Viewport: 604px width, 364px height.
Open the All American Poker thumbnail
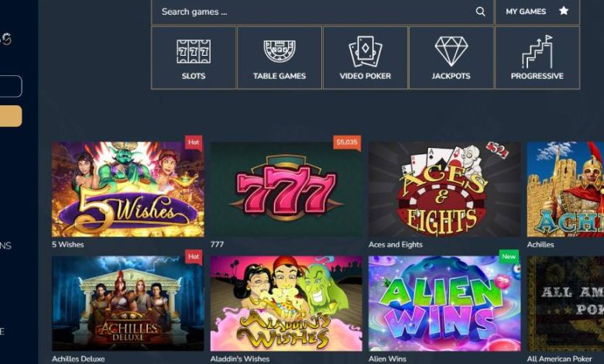[x=565, y=304]
